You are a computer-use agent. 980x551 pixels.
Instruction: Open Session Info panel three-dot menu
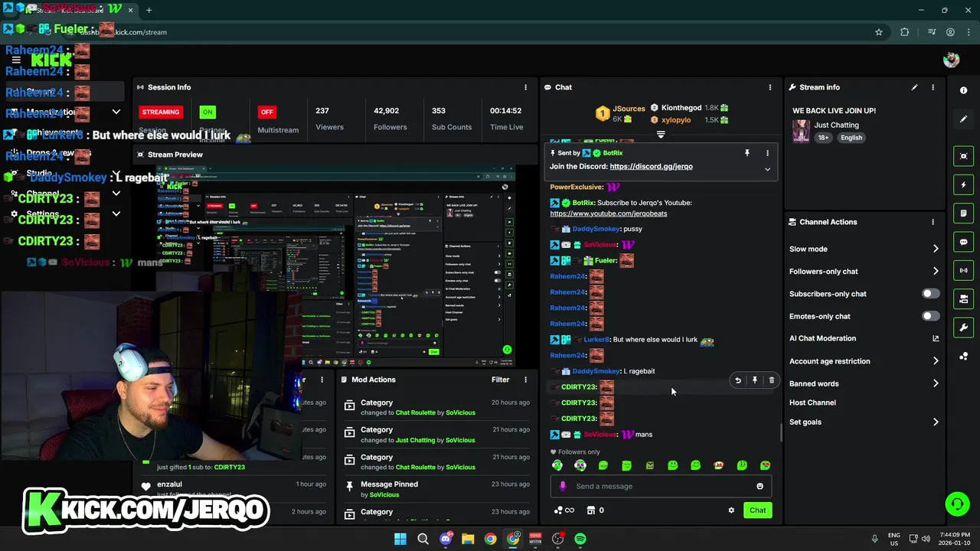[x=525, y=87]
